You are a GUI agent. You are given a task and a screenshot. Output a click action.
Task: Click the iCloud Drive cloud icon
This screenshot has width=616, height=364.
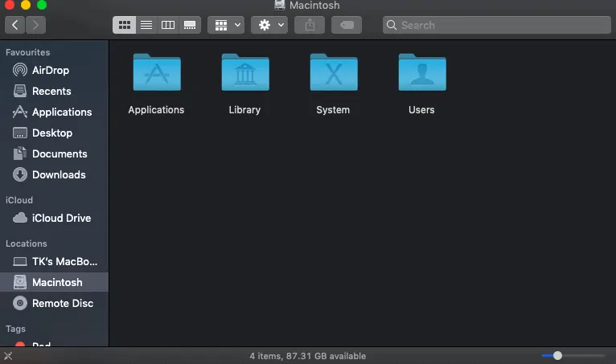point(20,218)
